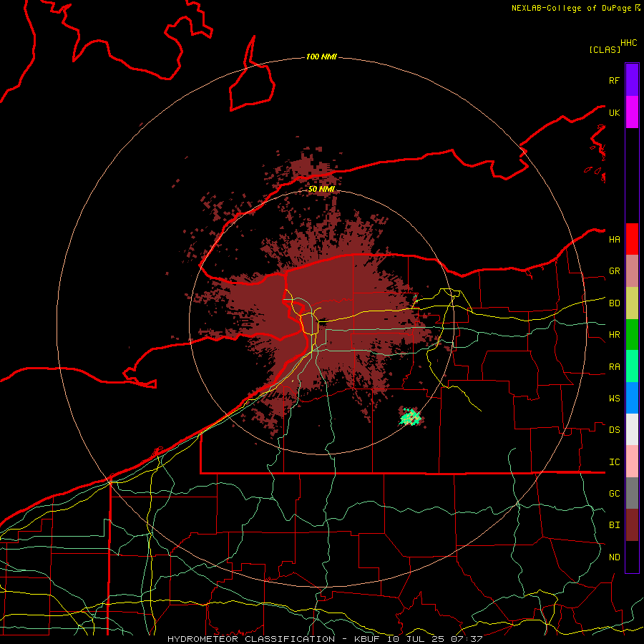Pick the RA mint-green legend swatch
Viewport: 644px width, 644px height.
[632, 366]
